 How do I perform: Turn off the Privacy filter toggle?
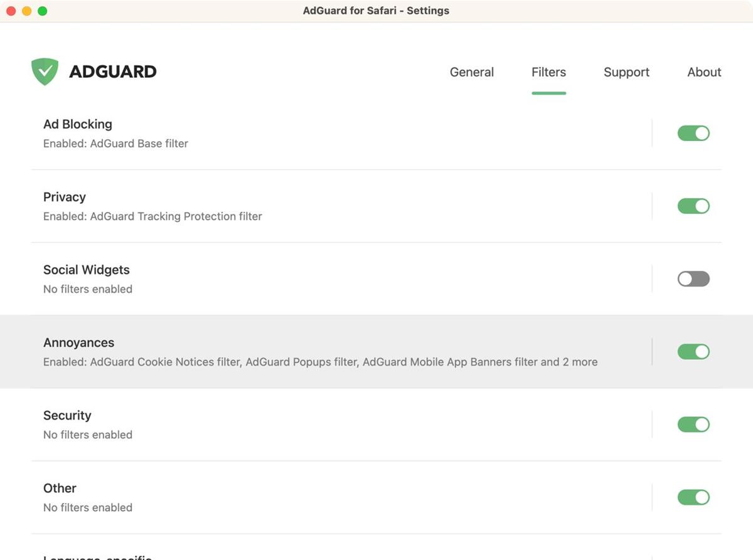tap(693, 206)
